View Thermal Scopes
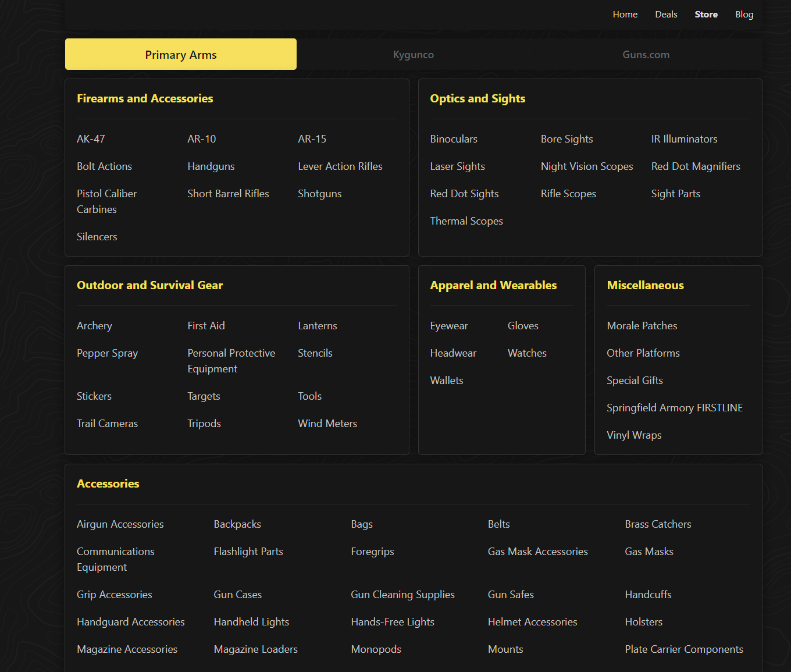Screen dimensions: 791x672 pyautogui.click(x=466, y=221)
